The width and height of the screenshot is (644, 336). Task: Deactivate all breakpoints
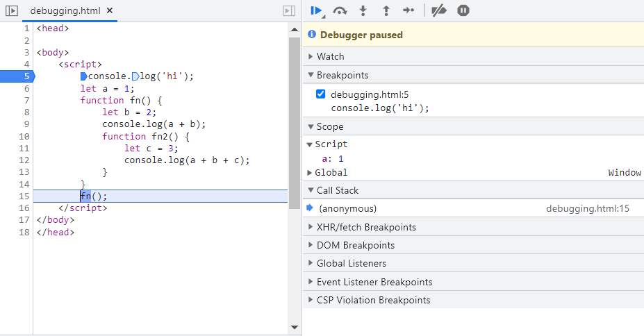[438, 10]
